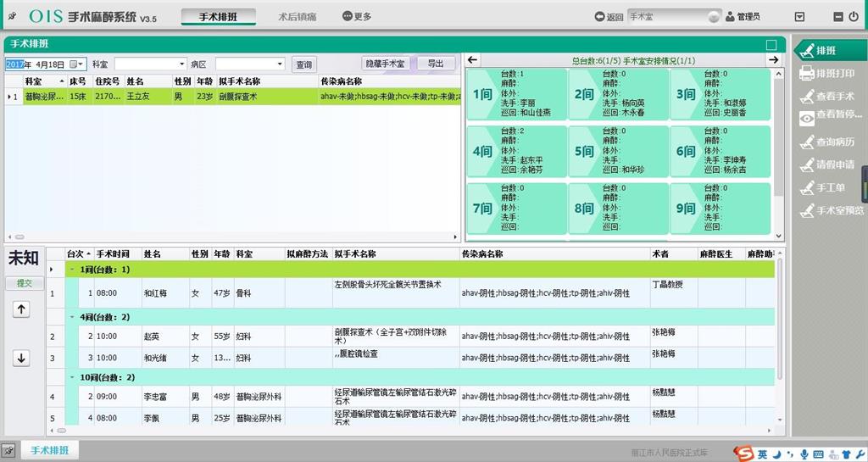Viewport: 868px width, 462px height.
Task: Select 请假申请 sidebar icon
Action: 807,165
